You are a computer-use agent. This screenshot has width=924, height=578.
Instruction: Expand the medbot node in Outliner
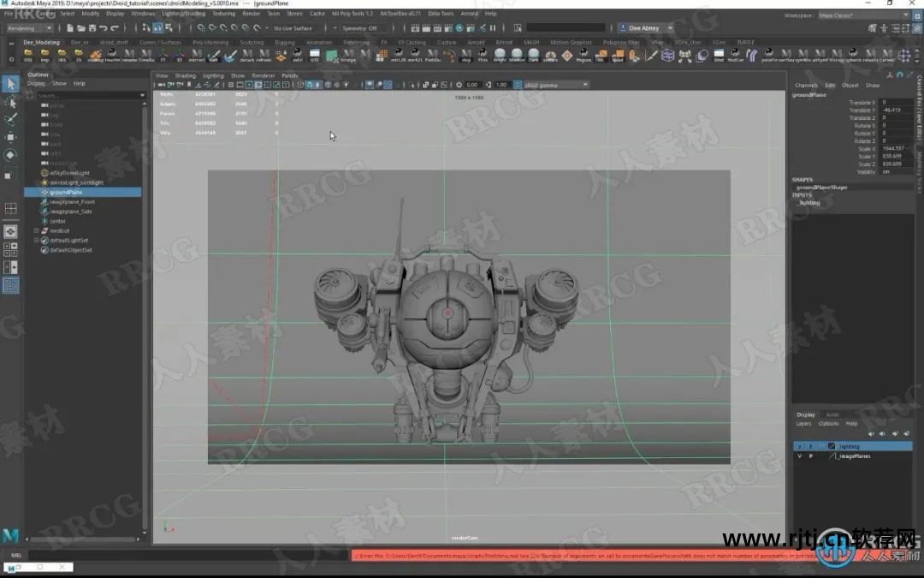[36, 230]
